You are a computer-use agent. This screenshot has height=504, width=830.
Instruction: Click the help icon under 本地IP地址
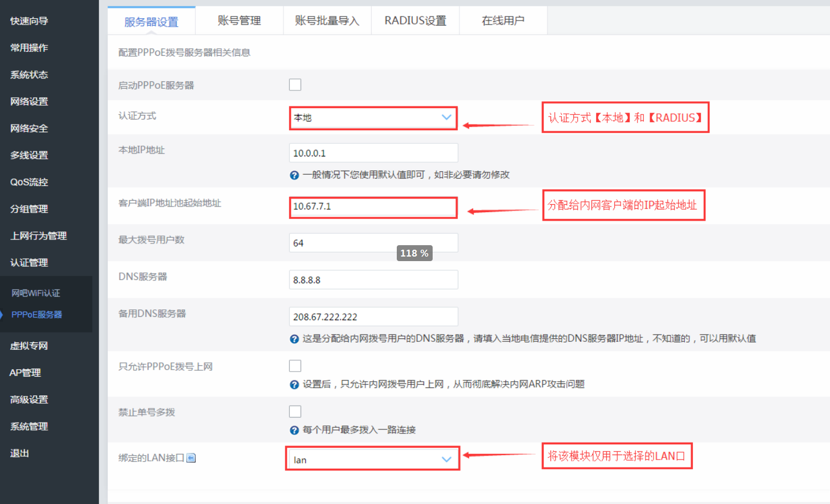(294, 175)
